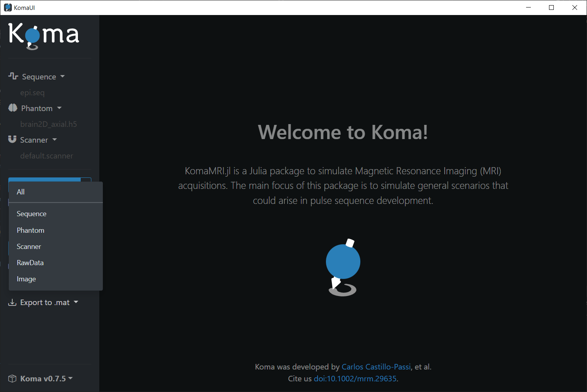Click the brain2D_axial.h5 phantom file label
This screenshot has height=392, width=587.
pyautogui.click(x=49, y=124)
